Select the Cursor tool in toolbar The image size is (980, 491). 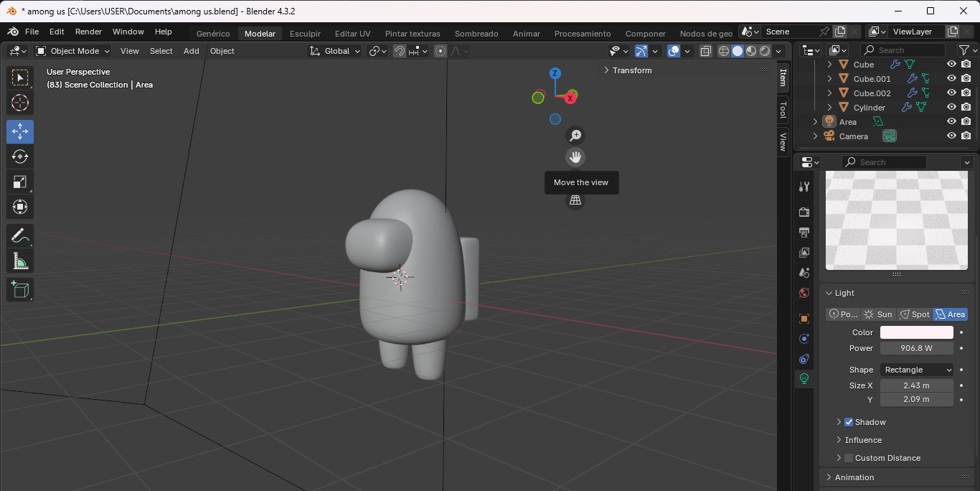point(20,103)
